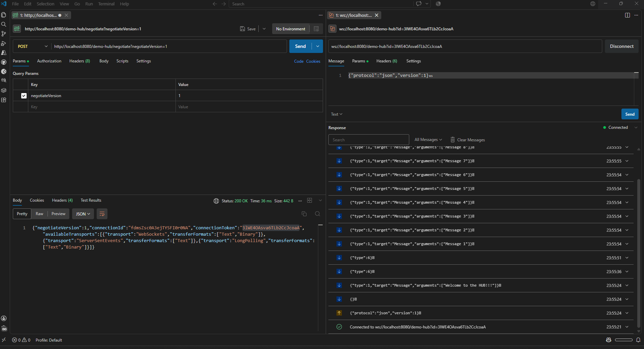Viewport: 644px width, 349px height.
Task: Click the remote window icon in the status bar
Action: click(4, 340)
